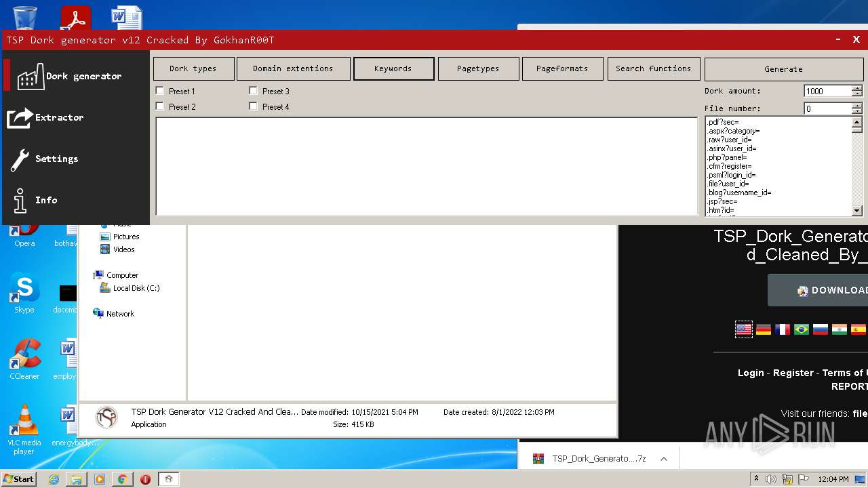Open Chrome from the taskbar
This screenshot has width=868, height=488.
coord(122,479)
